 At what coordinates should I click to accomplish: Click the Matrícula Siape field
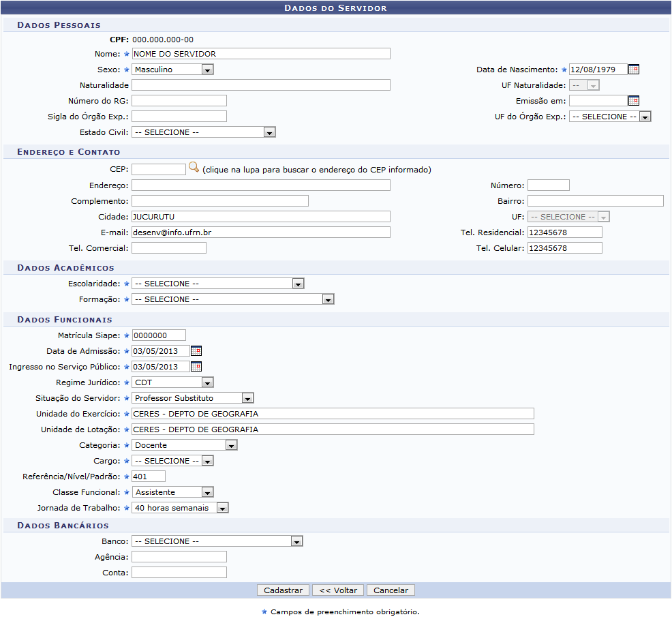pos(158,335)
